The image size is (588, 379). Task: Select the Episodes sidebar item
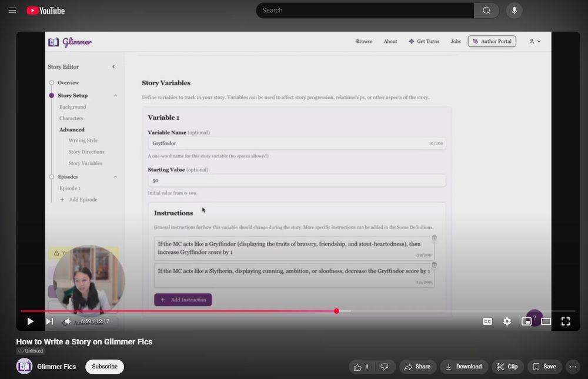point(68,176)
